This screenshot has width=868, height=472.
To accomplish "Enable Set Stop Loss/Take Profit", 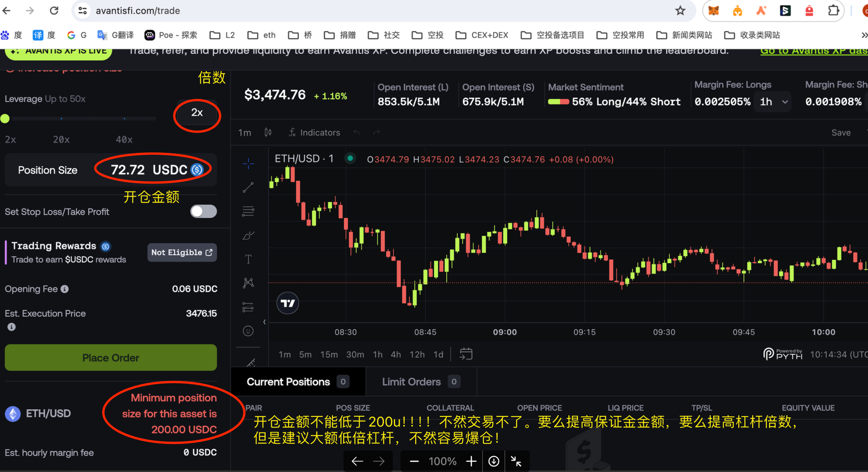I will [x=203, y=211].
